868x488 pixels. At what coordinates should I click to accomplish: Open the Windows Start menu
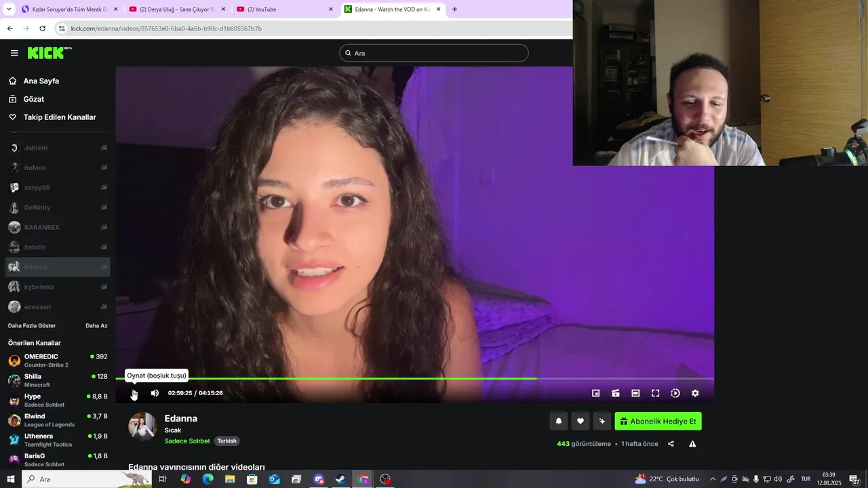[10, 479]
